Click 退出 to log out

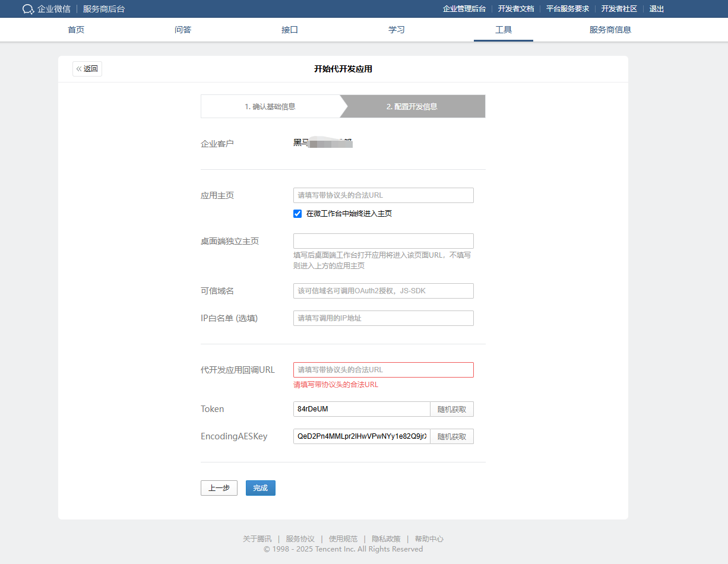tap(657, 9)
